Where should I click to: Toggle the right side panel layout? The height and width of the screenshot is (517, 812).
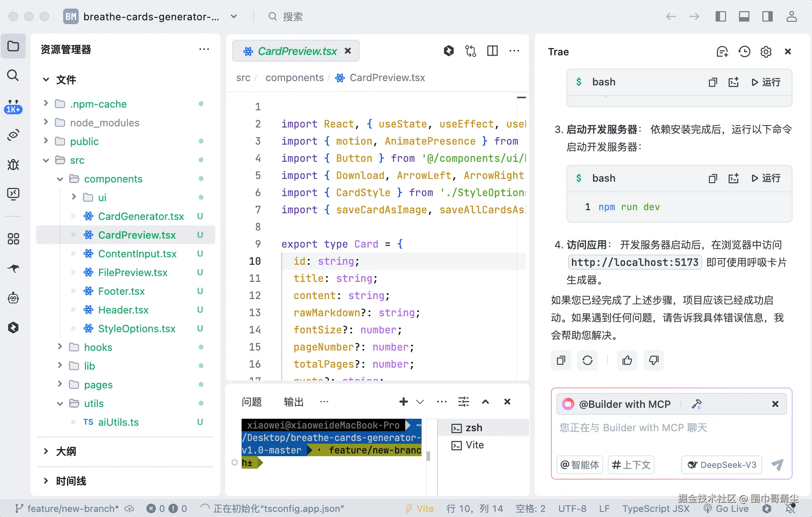768,16
